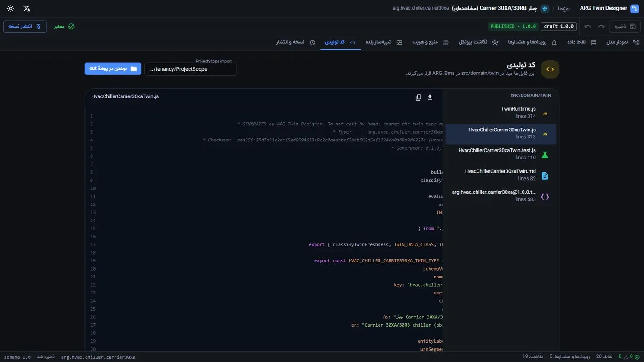Click the warnings triangle in status bar

tap(626, 356)
